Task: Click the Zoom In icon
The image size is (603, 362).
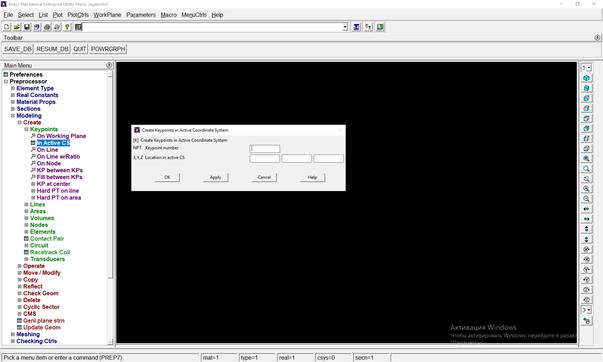Action: pos(586,189)
